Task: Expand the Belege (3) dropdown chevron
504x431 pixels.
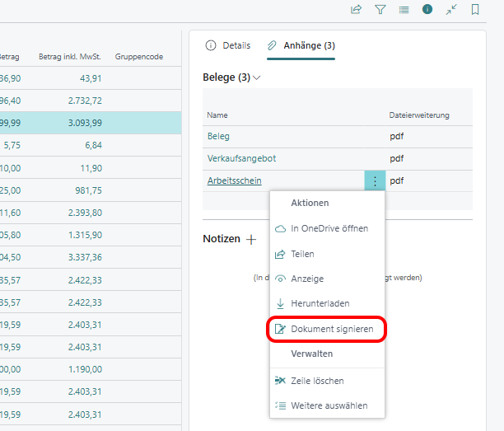Action: [256, 77]
